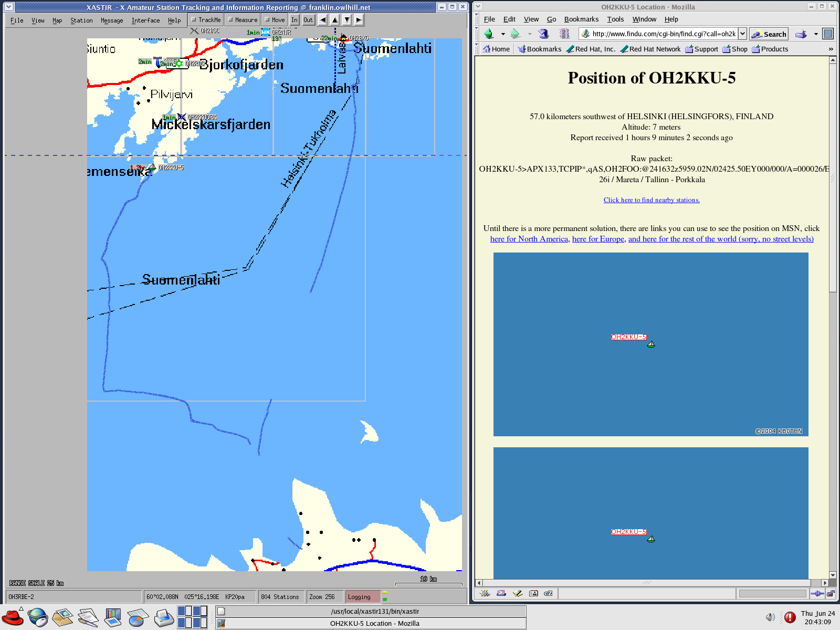The image size is (840, 630).
Task: Click the security lock icon in Mozilla
Action: [831, 594]
